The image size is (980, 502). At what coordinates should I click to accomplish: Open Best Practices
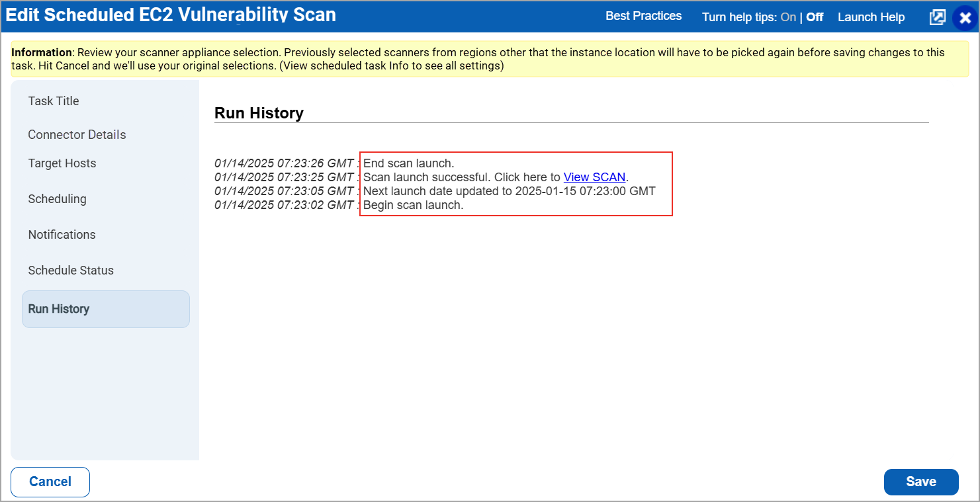643,16
